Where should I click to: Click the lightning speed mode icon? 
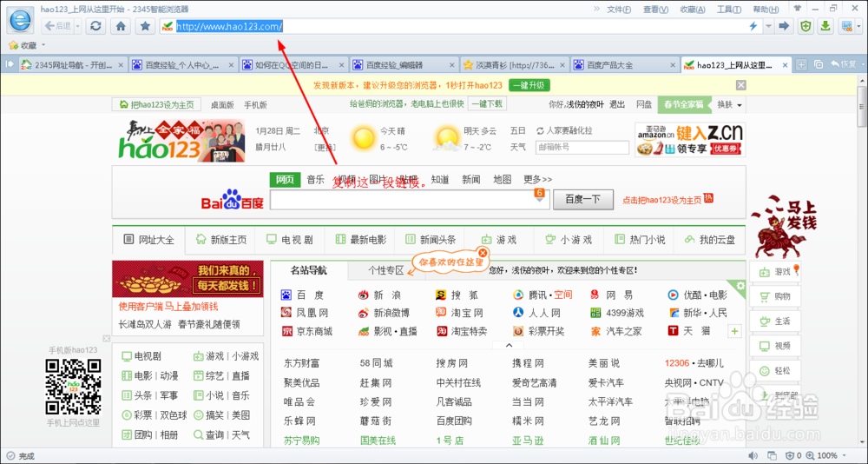coord(753,26)
